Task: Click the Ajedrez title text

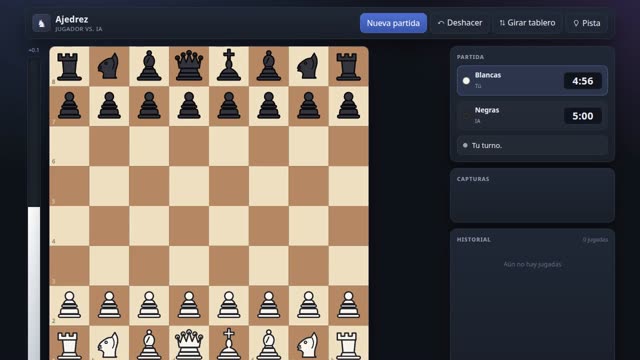Action: tap(72, 19)
